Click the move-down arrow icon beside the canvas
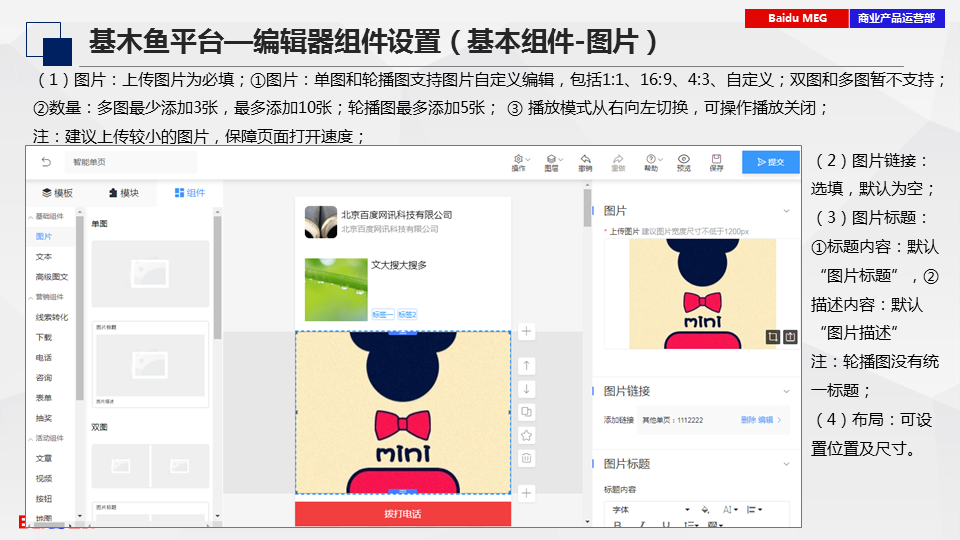The height and width of the screenshot is (540, 960). click(526, 389)
